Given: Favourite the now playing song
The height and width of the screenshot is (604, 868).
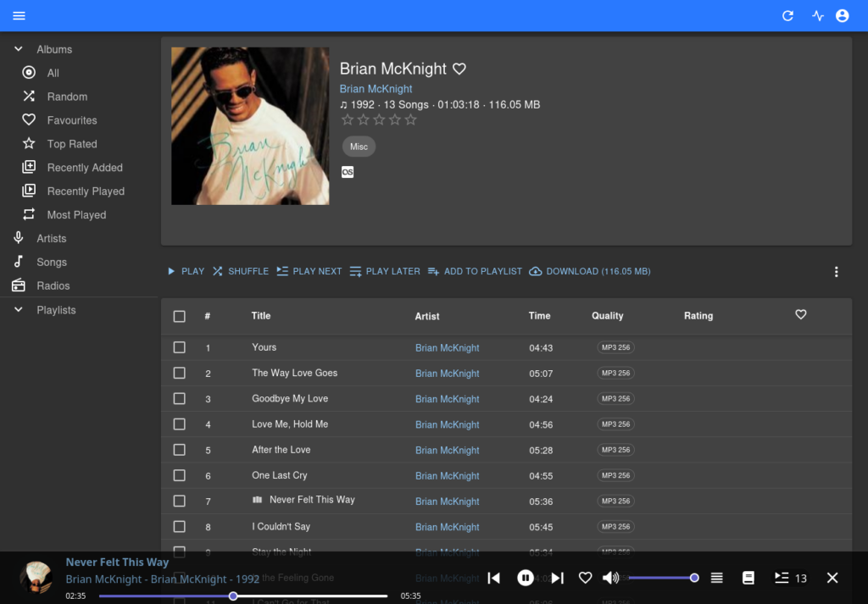Looking at the screenshot, I should 585,578.
